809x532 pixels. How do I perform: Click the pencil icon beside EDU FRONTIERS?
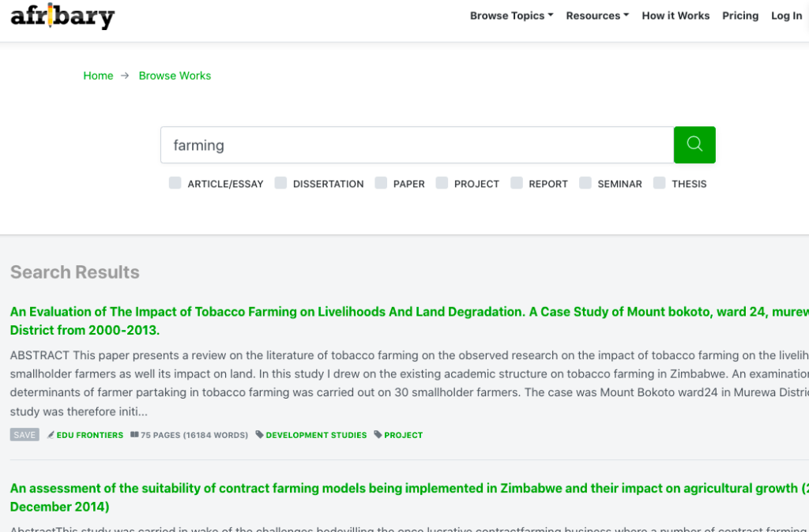pyautogui.click(x=51, y=435)
